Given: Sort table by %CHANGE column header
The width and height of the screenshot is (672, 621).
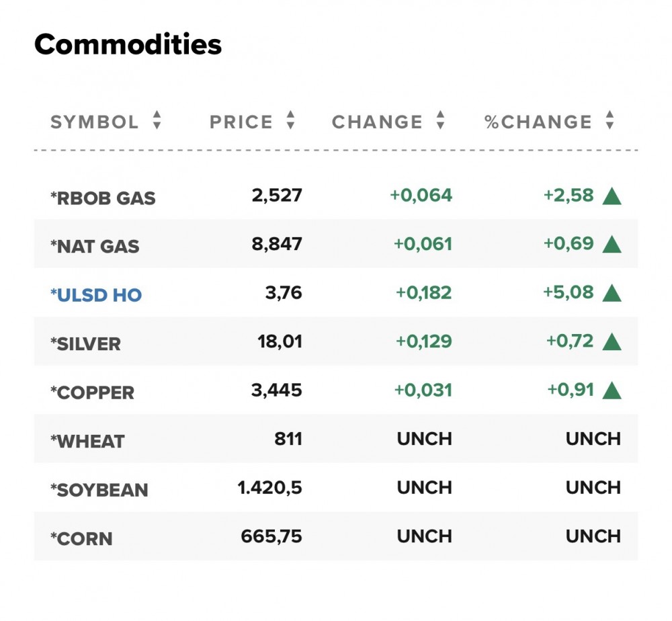Looking at the screenshot, I should 538,122.
